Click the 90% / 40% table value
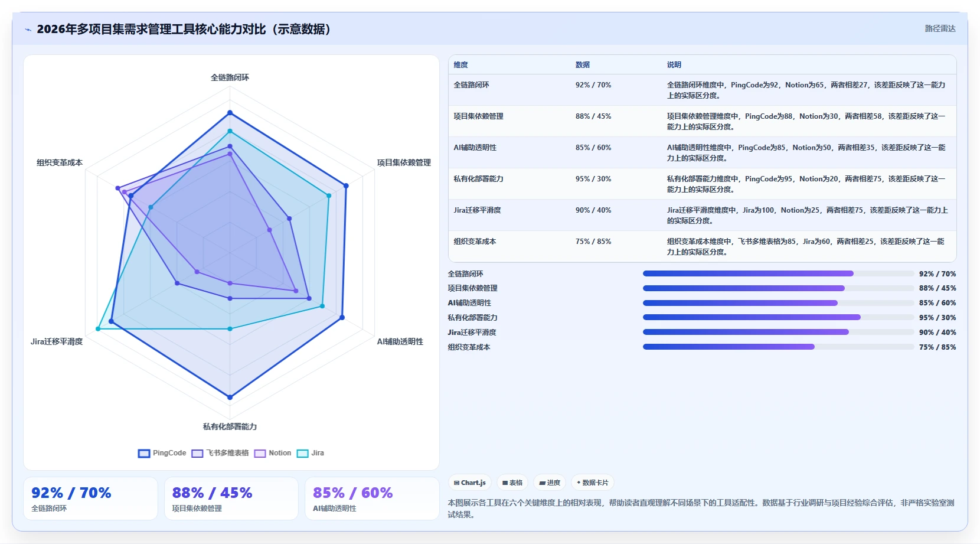980x544 pixels. pos(593,210)
